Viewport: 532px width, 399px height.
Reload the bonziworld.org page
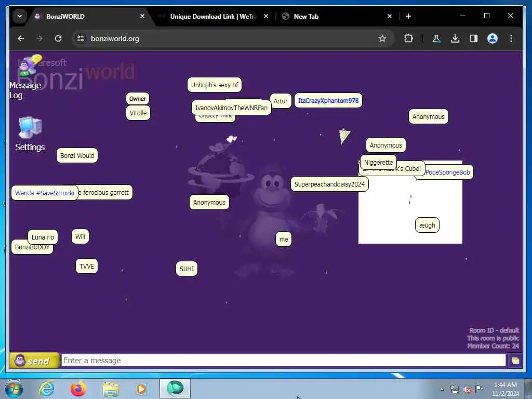pyautogui.click(x=58, y=38)
